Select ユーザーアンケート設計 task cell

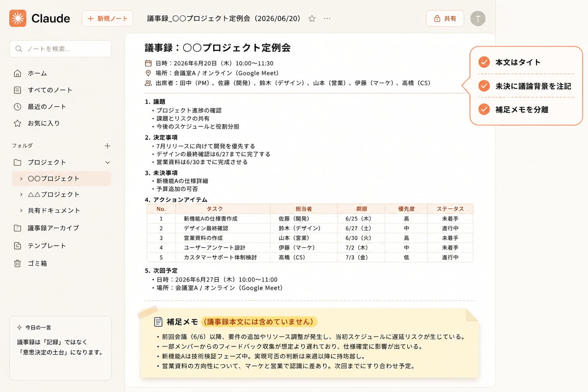(x=223, y=248)
